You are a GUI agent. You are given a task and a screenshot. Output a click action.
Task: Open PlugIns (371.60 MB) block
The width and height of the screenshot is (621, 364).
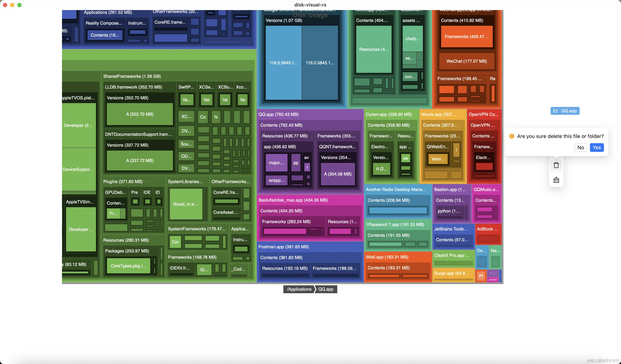tap(123, 181)
